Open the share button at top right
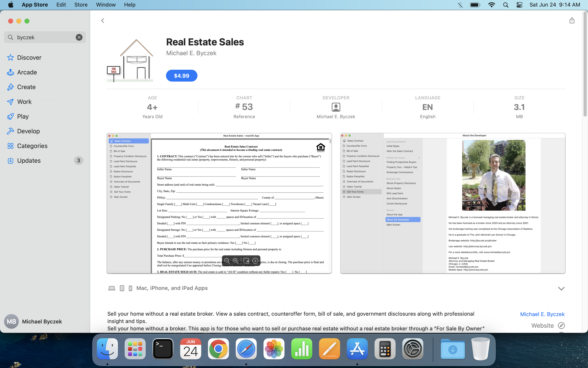This screenshot has height=368, width=588. click(x=572, y=20)
